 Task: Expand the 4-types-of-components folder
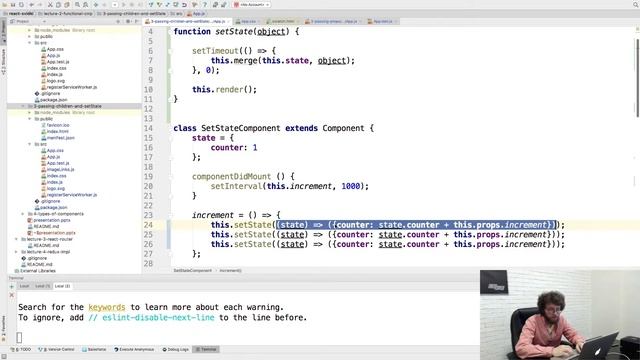23,214
